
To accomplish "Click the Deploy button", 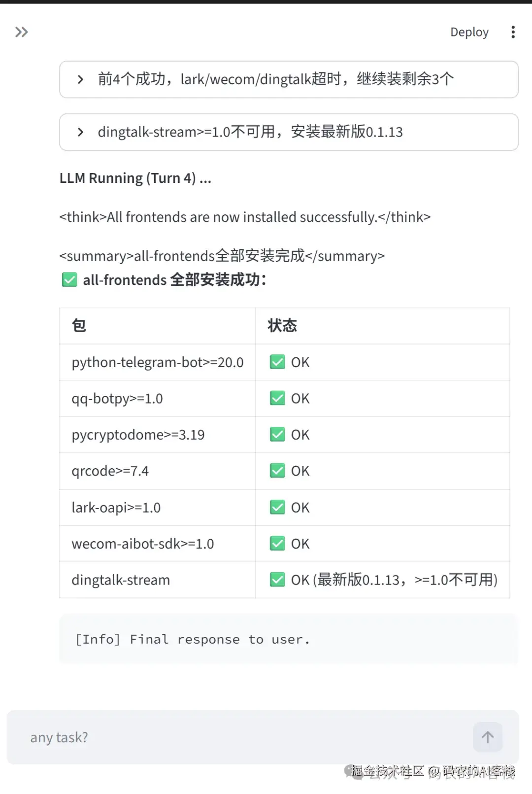I will pyautogui.click(x=469, y=33).
